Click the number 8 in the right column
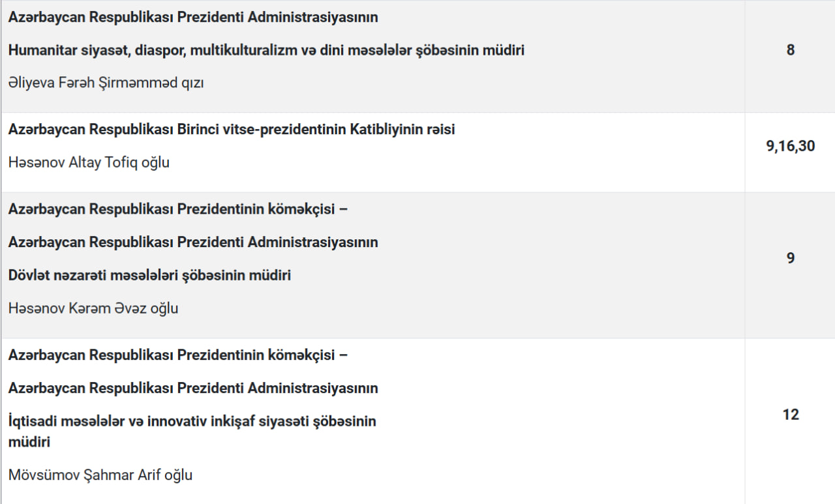 790,50
